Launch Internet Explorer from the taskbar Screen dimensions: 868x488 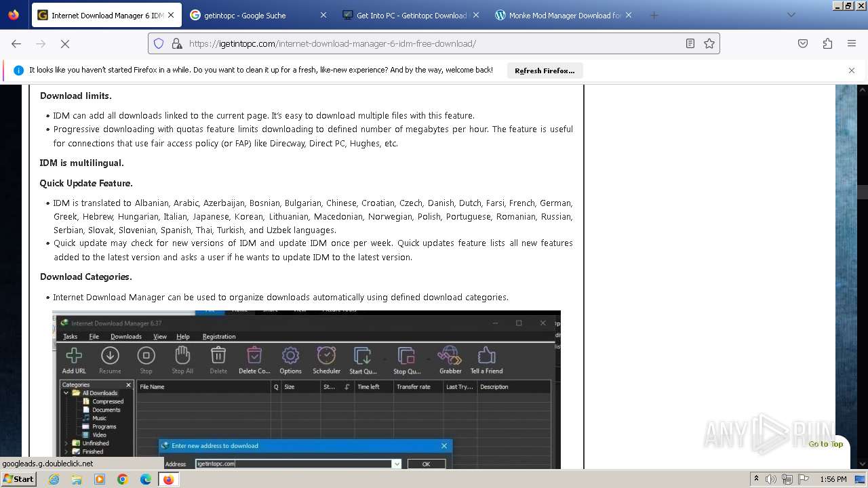[54, 479]
